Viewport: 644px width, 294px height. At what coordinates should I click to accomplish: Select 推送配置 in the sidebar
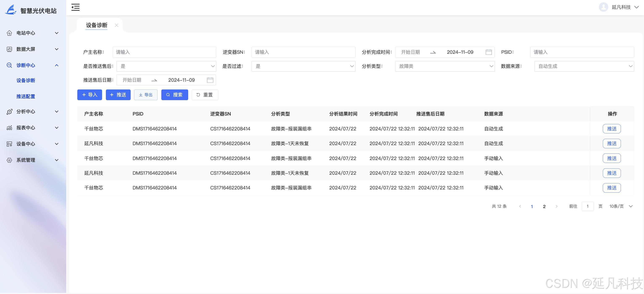(26, 97)
